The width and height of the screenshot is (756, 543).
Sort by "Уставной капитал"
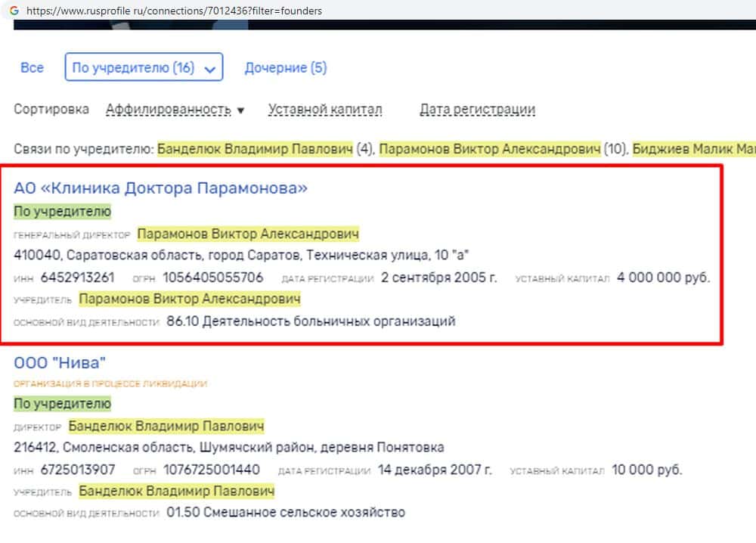click(325, 110)
